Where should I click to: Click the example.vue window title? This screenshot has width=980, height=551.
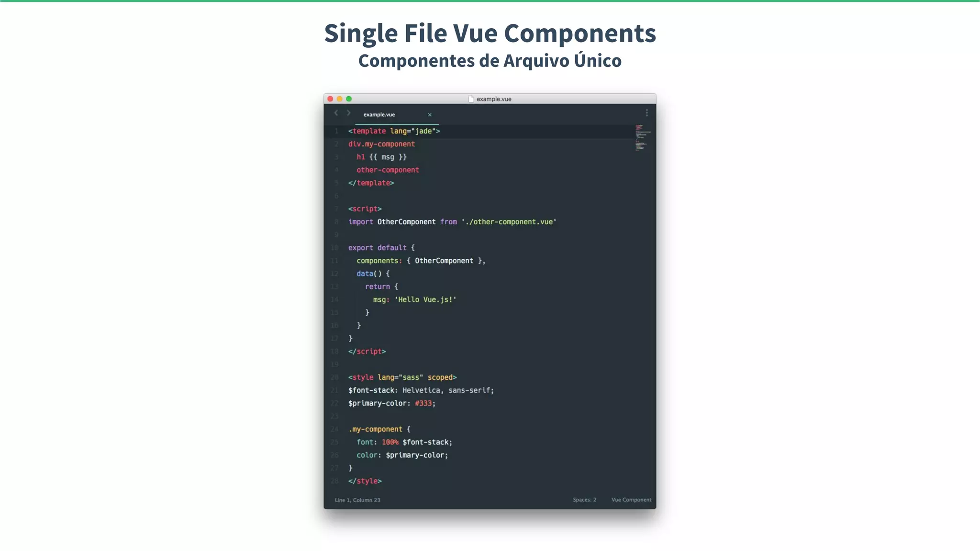click(494, 99)
